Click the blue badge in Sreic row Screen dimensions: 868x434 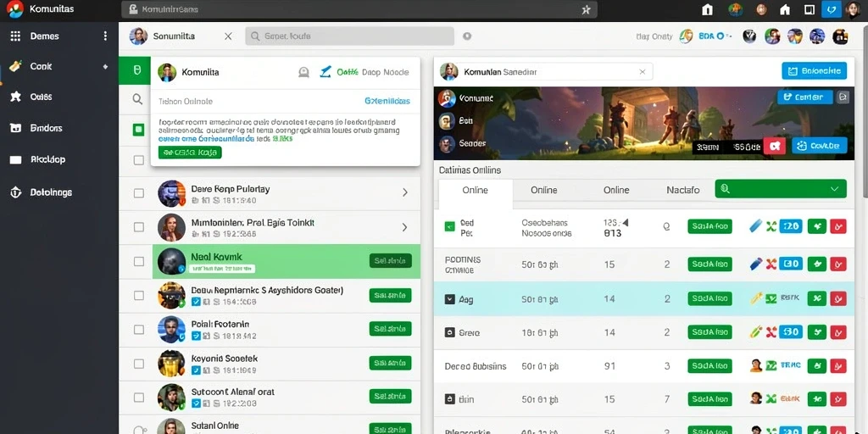791,332
